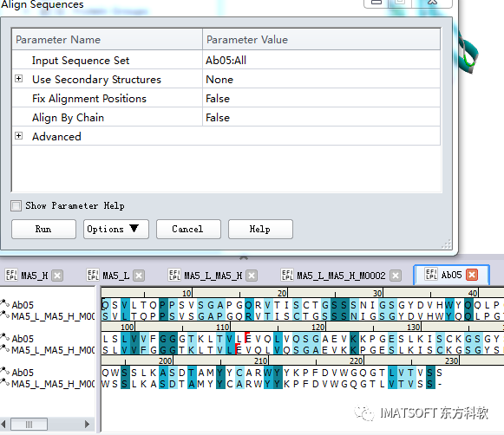Close the Ab05 tab with red X
Viewport: 504px width, 435px height.
[472, 275]
